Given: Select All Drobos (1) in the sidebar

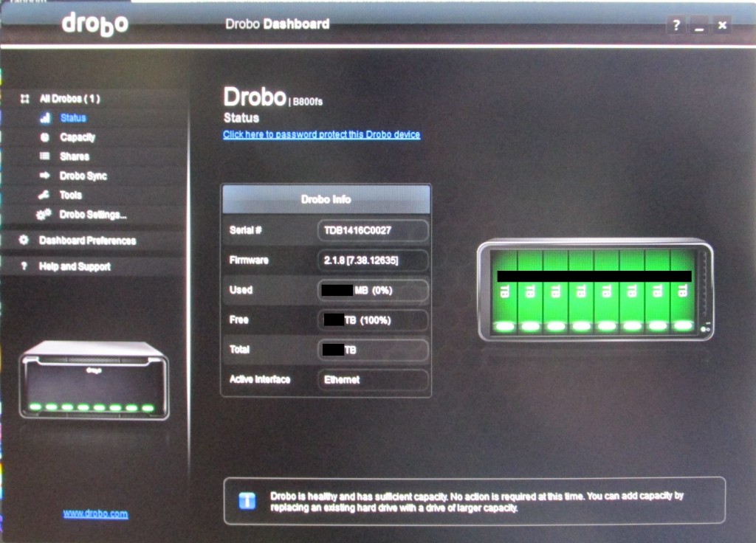Looking at the screenshot, I should coord(70,99).
